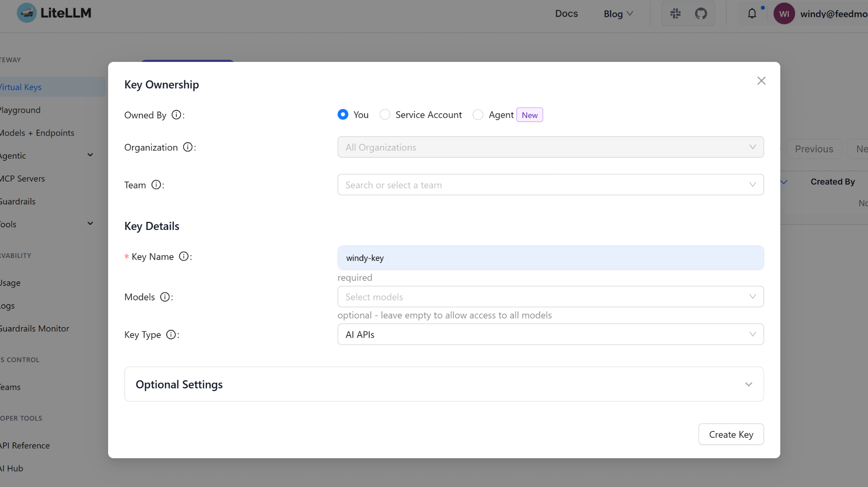The image size is (868, 487).
Task: Select the Service Account ownership option
Action: click(x=385, y=115)
